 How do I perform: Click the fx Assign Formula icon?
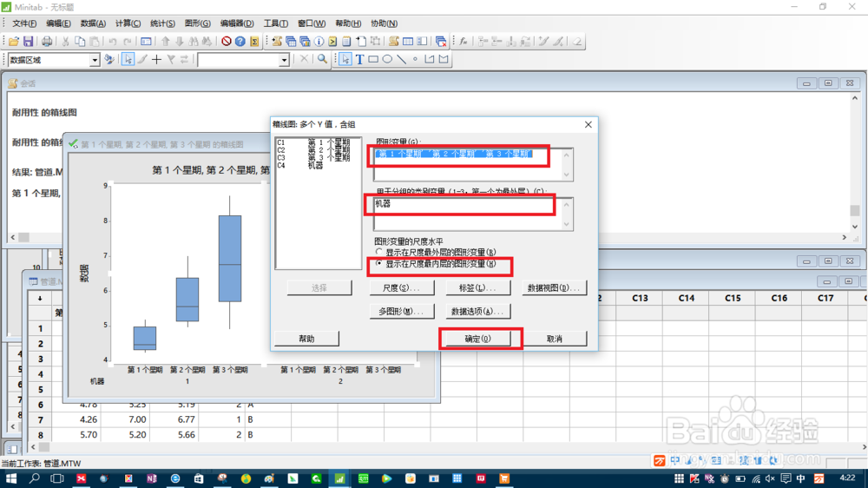464,42
